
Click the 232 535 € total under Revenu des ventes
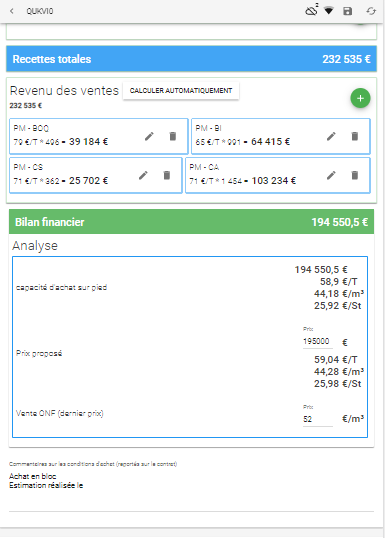click(x=25, y=105)
